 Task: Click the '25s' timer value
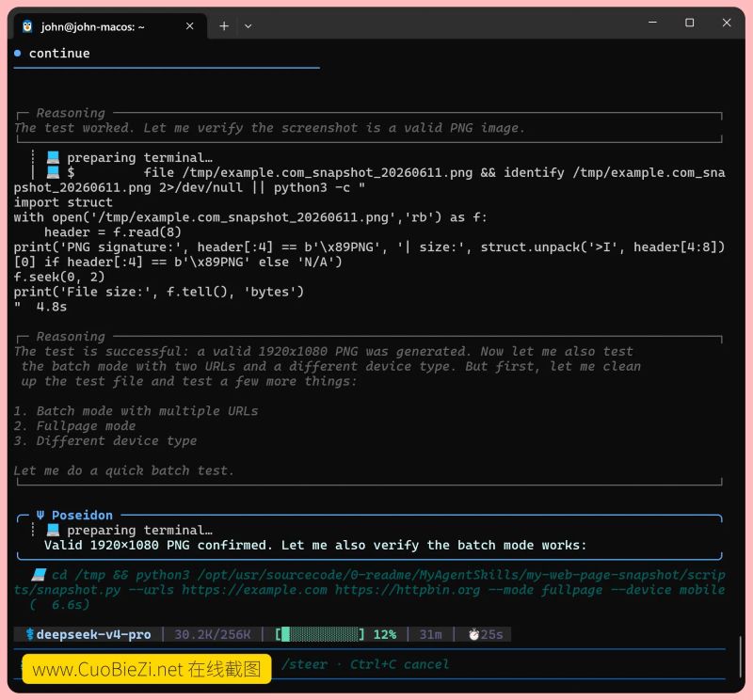coord(491,634)
